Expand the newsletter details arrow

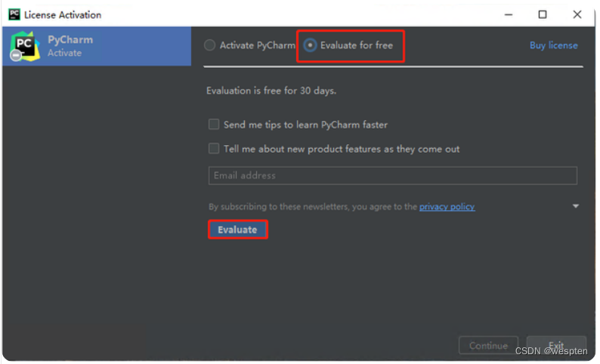(576, 206)
